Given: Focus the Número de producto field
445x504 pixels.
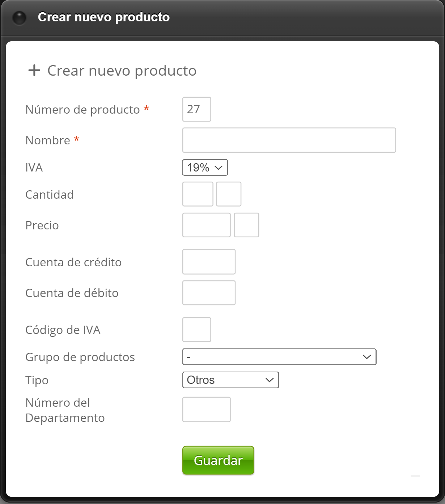Looking at the screenshot, I should [x=196, y=109].
